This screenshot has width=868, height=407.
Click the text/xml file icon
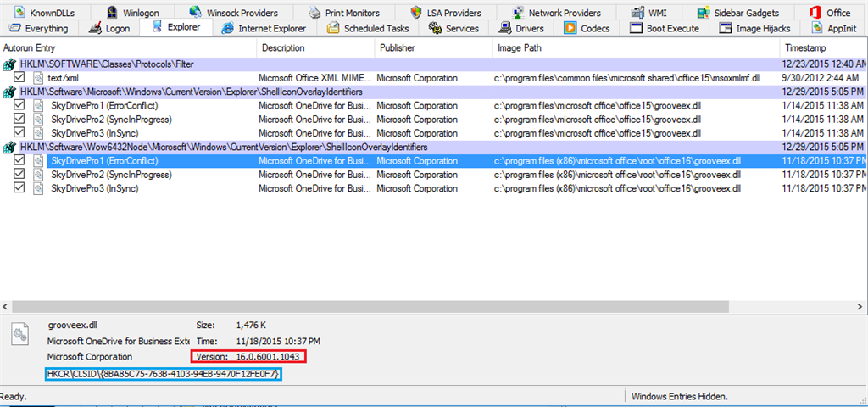(37, 77)
